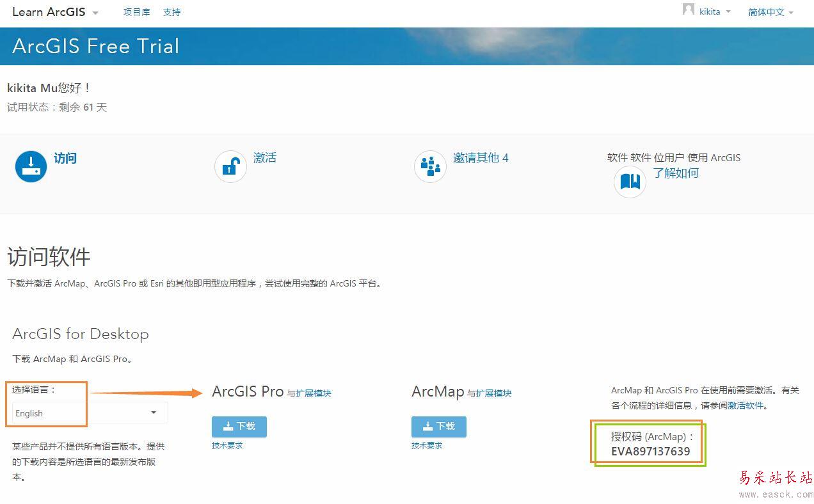
Task: Click the ArcMap product title
Action: 438,391
